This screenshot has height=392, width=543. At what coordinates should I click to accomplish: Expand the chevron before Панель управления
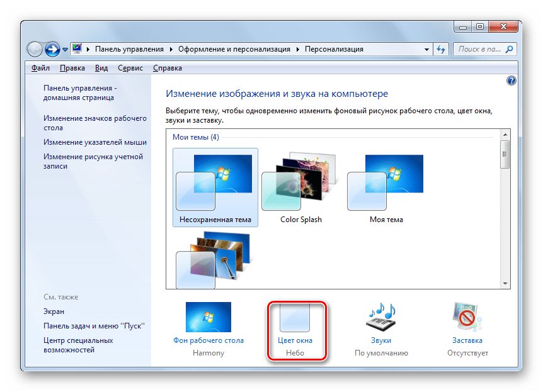88,50
